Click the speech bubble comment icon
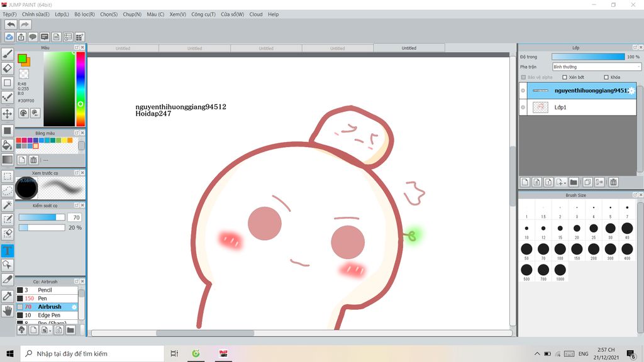Image resolution: width=644 pixels, height=362 pixels. coord(33,37)
